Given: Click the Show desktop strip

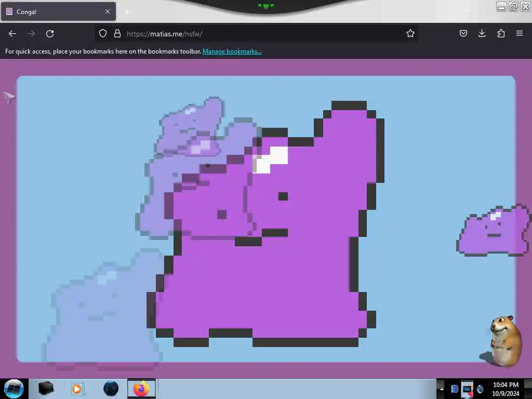Looking at the screenshot, I should pyautogui.click(x=528, y=389).
